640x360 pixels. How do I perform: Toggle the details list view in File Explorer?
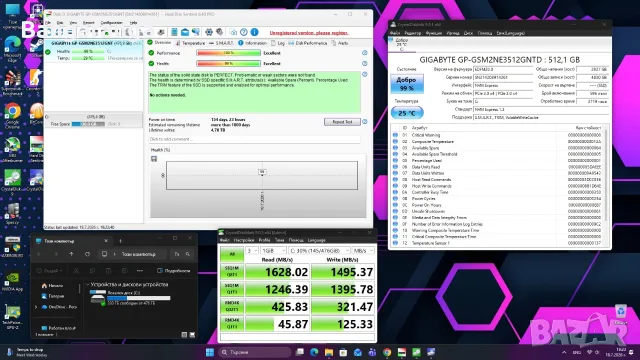(x=184, y=335)
